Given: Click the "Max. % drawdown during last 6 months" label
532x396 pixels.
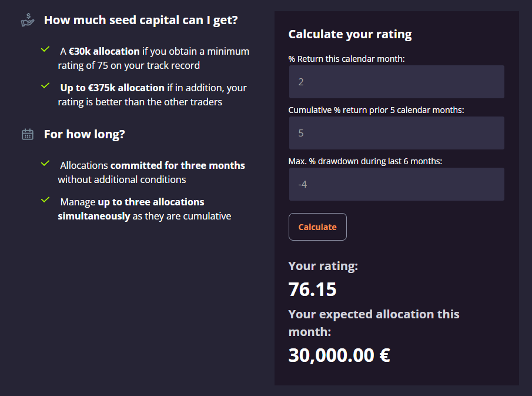Looking at the screenshot, I should pos(365,161).
